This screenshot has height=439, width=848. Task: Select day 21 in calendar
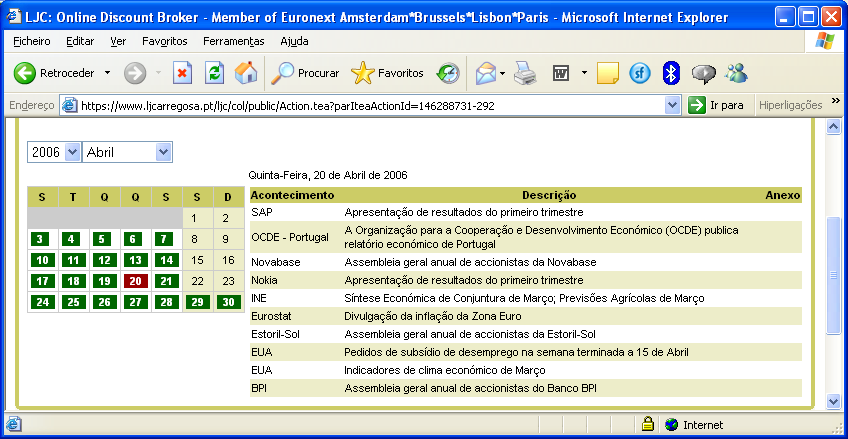(x=167, y=281)
